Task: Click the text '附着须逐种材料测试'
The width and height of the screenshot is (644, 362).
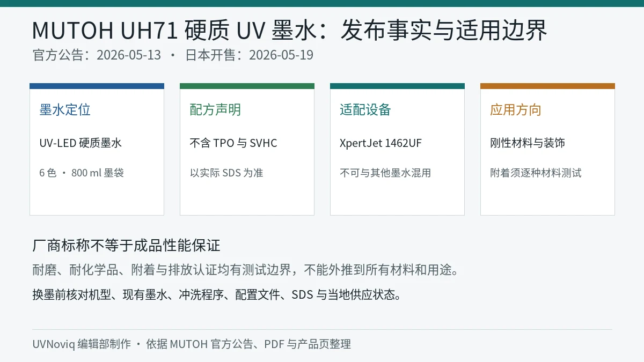Action: click(x=536, y=173)
